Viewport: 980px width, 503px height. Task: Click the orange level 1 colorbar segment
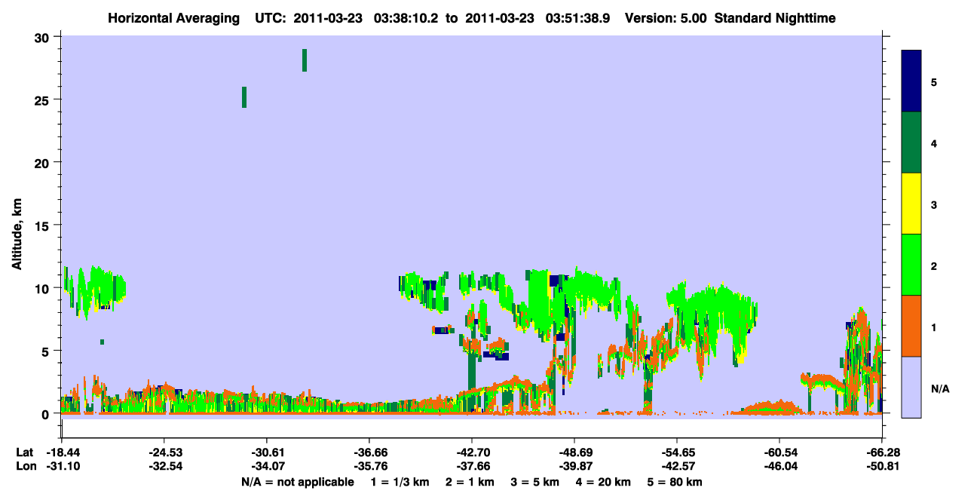click(x=911, y=326)
